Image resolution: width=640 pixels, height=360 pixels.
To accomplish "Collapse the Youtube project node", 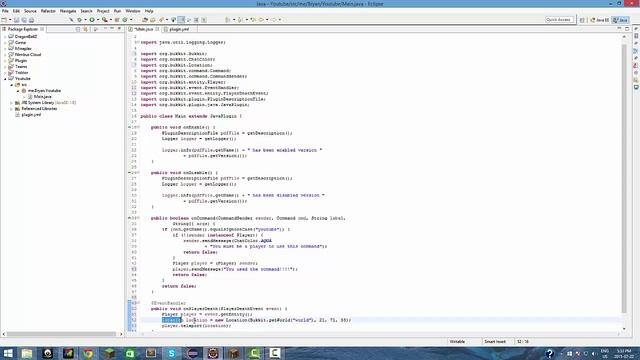I will pos(5,79).
